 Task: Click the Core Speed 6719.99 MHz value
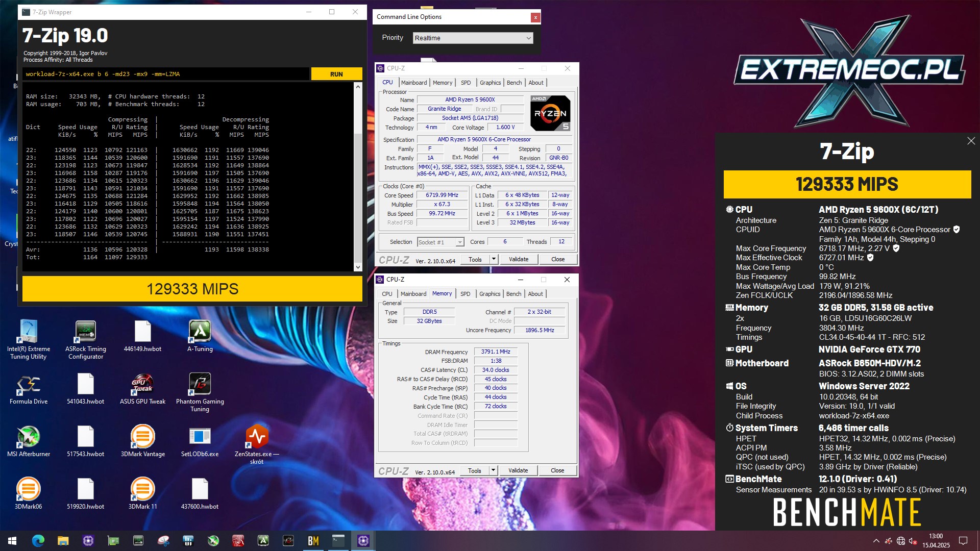point(442,195)
